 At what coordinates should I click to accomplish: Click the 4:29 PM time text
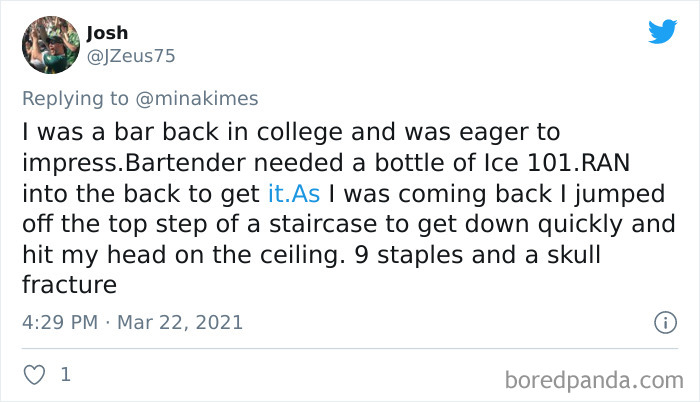click(x=60, y=322)
